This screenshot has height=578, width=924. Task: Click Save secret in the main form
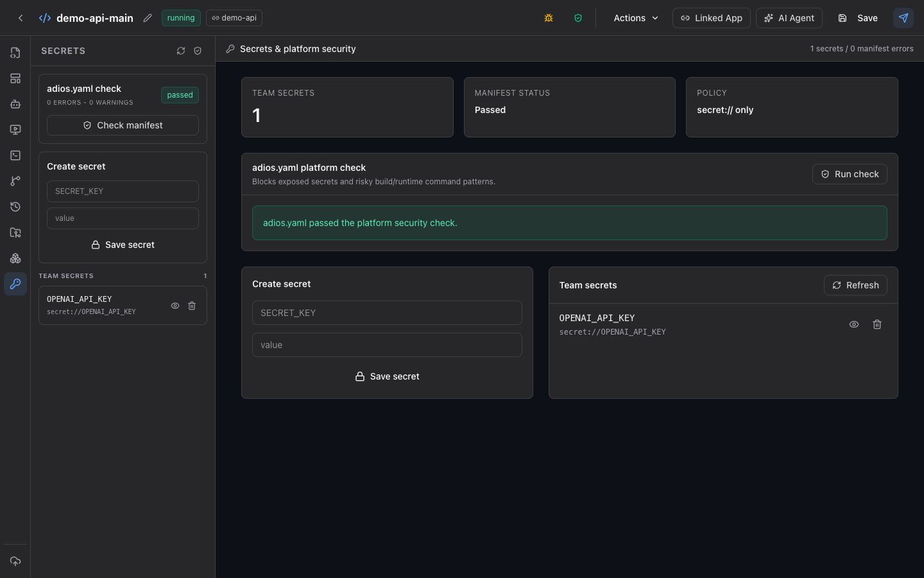[x=387, y=376]
